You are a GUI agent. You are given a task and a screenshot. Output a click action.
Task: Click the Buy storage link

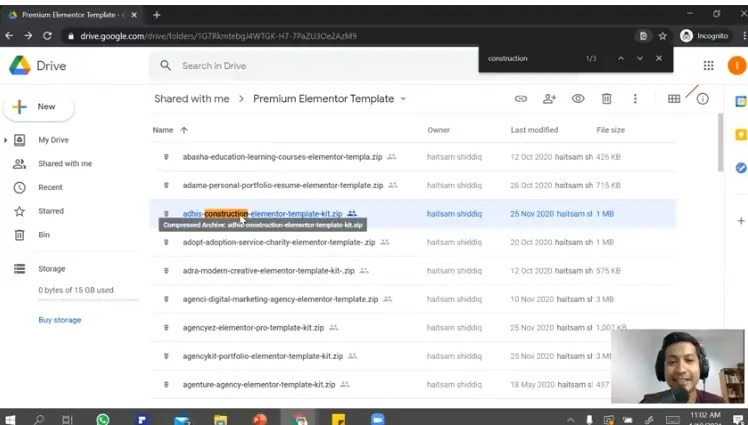pos(60,320)
